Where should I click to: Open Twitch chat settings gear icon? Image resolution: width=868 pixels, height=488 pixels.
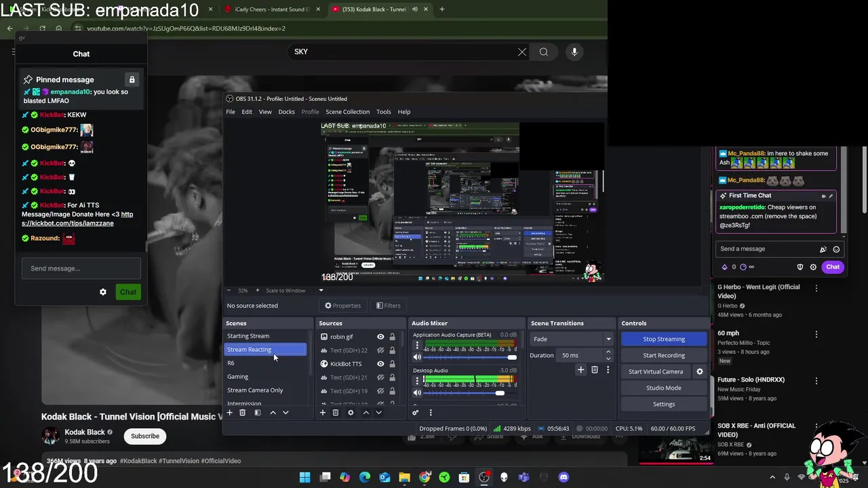[813, 267]
